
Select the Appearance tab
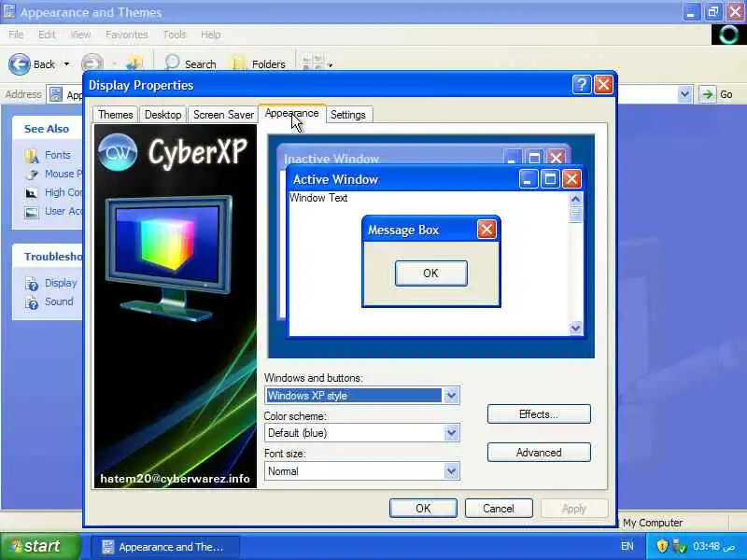coord(292,113)
